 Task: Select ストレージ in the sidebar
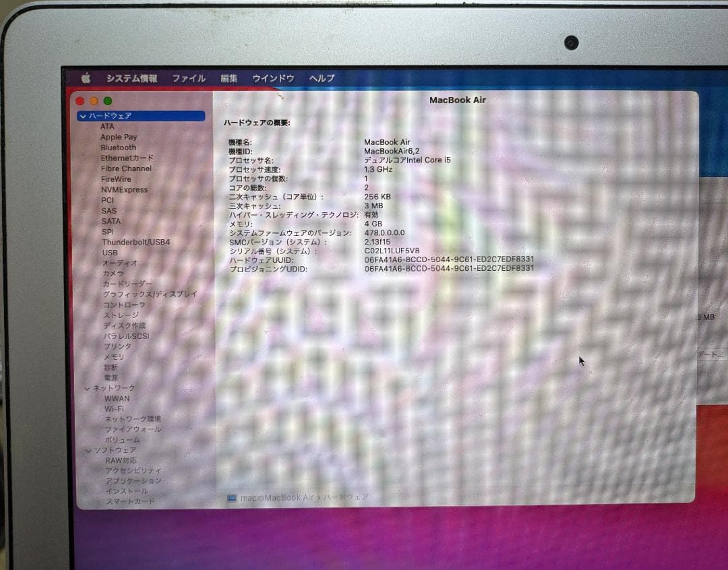[121, 315]
